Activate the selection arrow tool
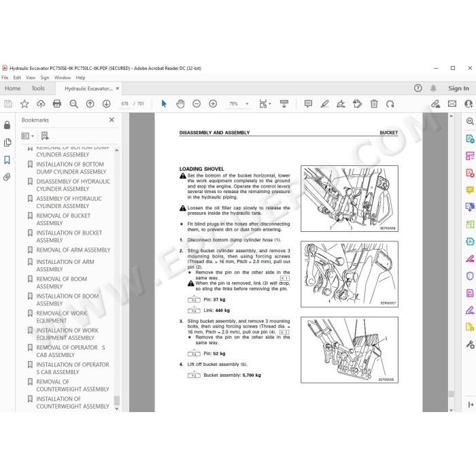The width and height of the screenshot is (476, 476). coord(164,104)
